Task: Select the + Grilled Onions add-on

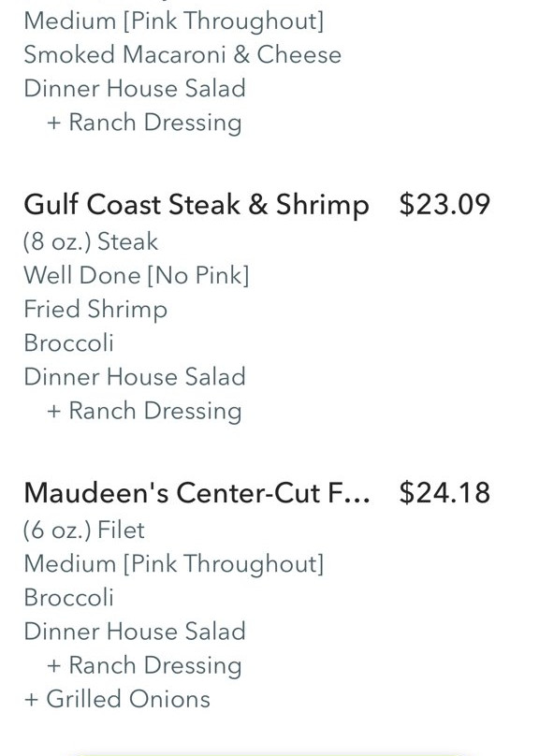Action: click(117, 699)
